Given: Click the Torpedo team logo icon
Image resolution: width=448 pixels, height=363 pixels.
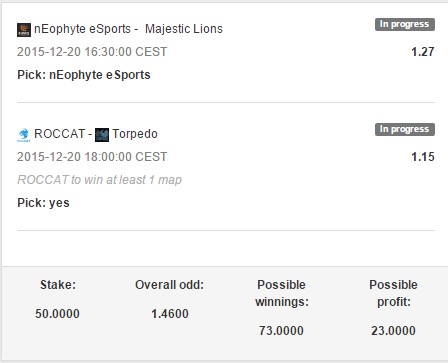Looking at the screenshot, I should [x=102, y=135].
